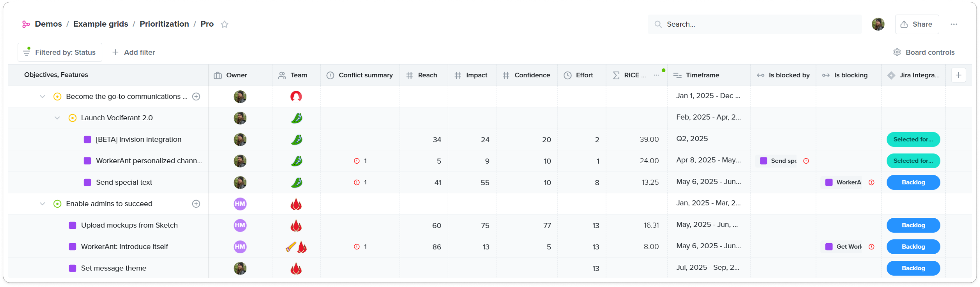The image size is (980, 287).
Task: Navigate to Prioritization breadcrumb
Action: 164,24
